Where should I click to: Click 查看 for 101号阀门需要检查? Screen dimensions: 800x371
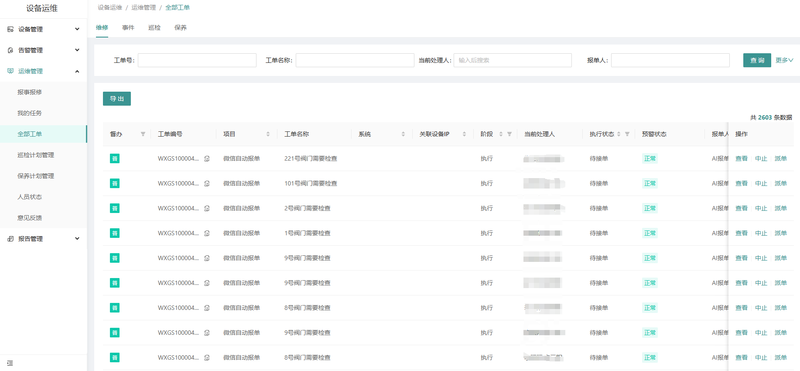point(741,183)
